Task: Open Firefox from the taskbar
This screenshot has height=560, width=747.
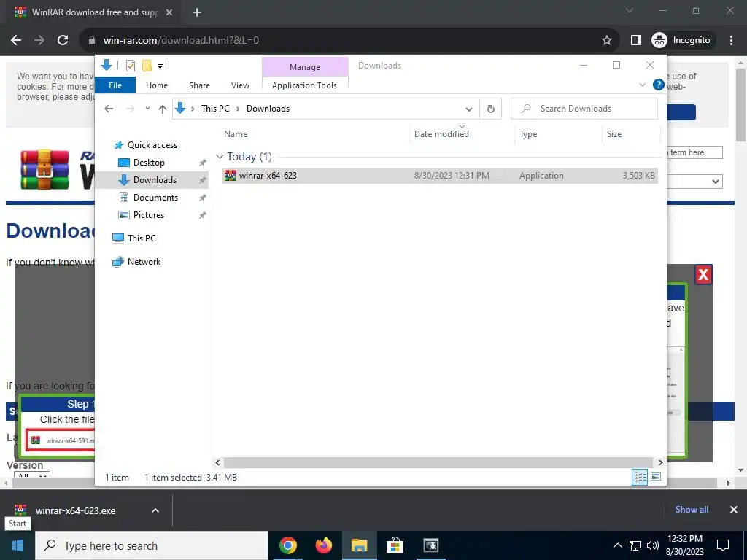Action: pyautogui.click(x=323, y=545)
